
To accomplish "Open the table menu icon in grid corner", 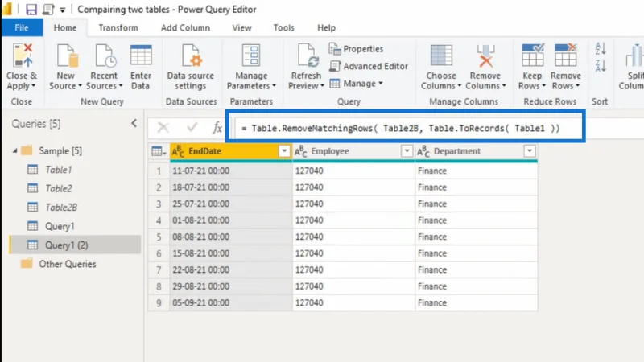I will (158, 151).
